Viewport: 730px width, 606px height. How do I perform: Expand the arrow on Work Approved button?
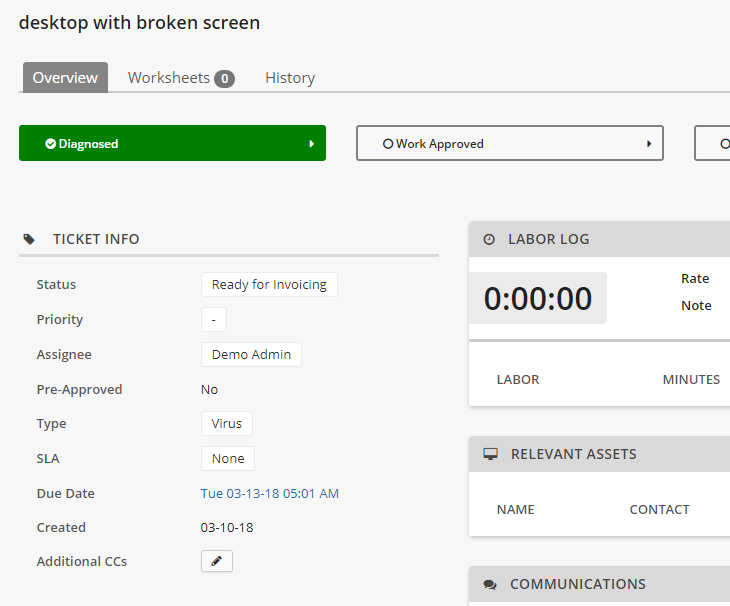[x=649, y=144]
